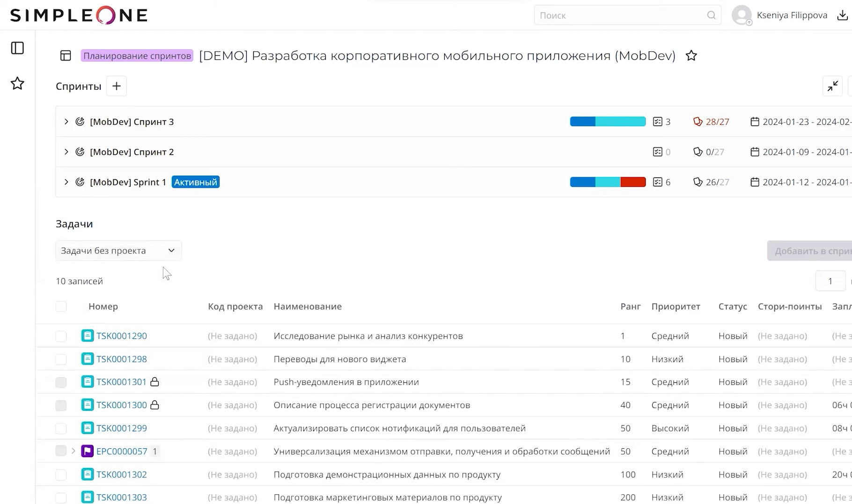Click the calendar icon on Sprint 3 row
Image resolution: width=852 pixels, height=504 pixels.
coord(755,121)
